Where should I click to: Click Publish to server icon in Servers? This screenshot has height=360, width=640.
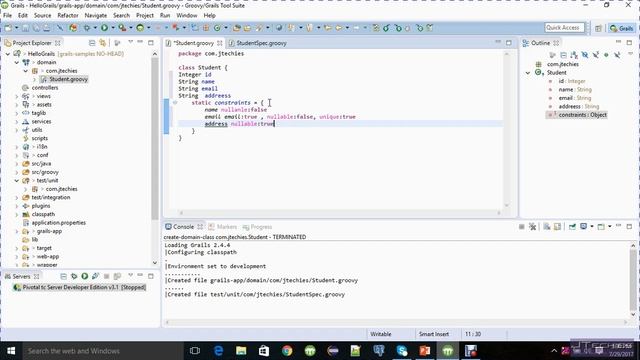pyautogui.click(x=117, y=276)
